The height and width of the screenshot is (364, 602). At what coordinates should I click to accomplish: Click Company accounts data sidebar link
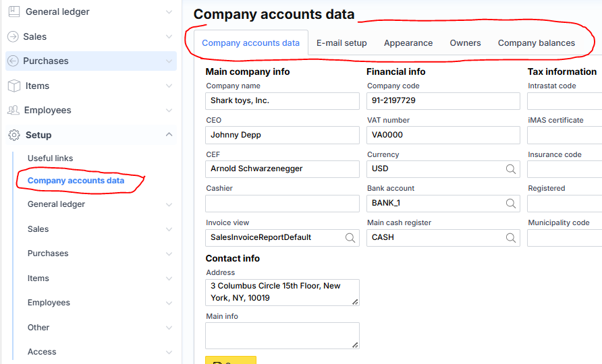click(x=76, y=181)
